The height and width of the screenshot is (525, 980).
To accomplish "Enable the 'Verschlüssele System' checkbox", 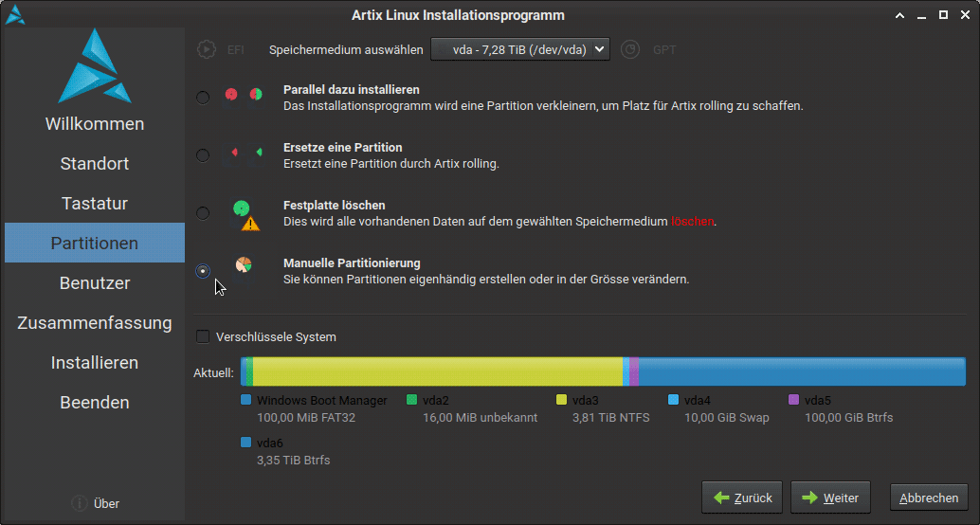I will click(203, 336).
